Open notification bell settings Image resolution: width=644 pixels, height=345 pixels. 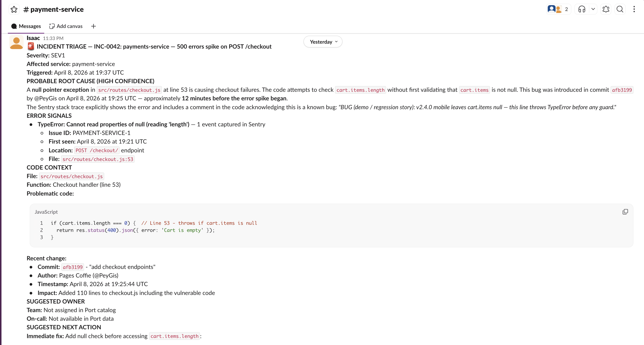coord(605,9)
